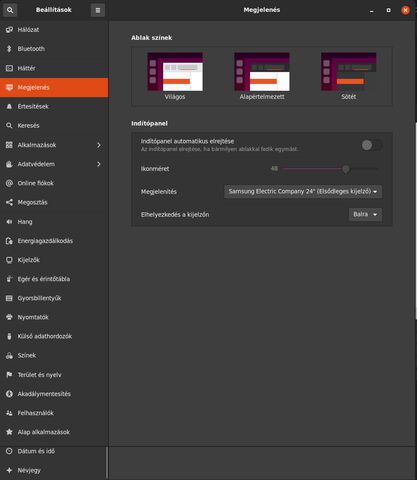Click the Keresés magnifier icon in sidebar

point(9,126)
